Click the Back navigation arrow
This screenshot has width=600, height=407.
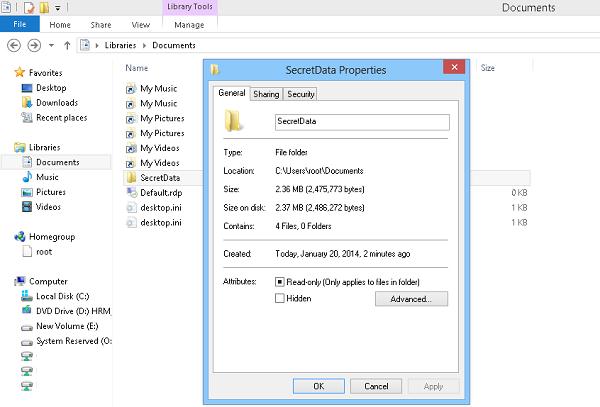(14, 45)
